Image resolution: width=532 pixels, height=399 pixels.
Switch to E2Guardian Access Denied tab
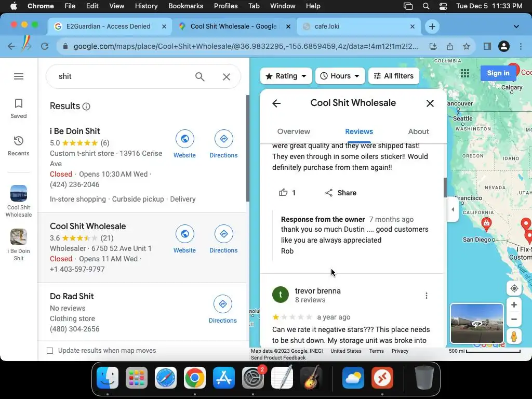point(108,26)
